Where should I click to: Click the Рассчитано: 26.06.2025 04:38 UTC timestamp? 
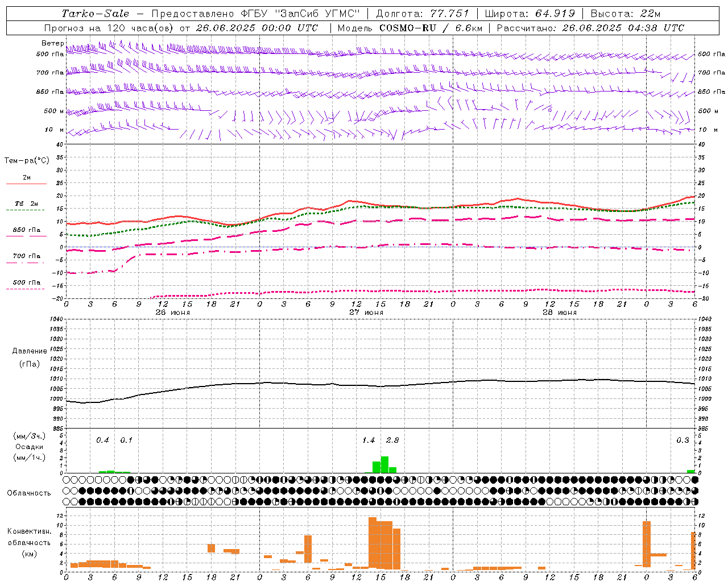pos(590,28)
